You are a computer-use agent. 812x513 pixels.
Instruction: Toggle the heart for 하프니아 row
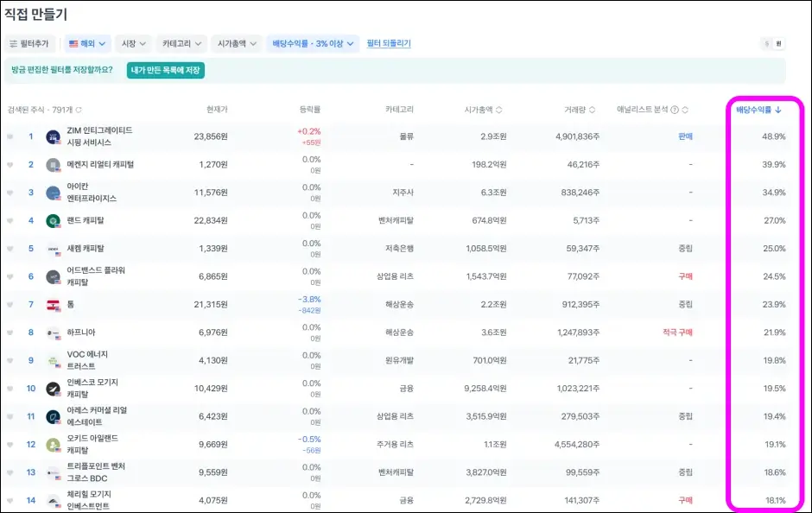pos(10,332)
